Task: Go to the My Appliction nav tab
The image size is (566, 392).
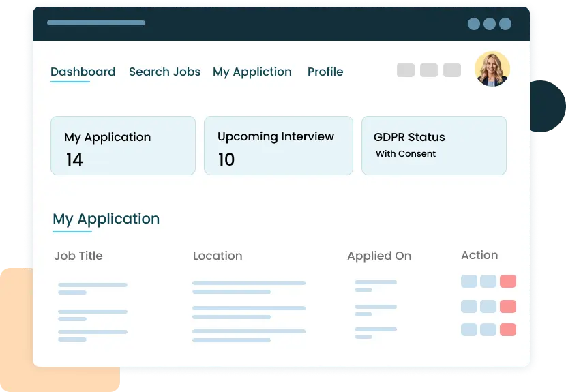Action: [252, 72]
